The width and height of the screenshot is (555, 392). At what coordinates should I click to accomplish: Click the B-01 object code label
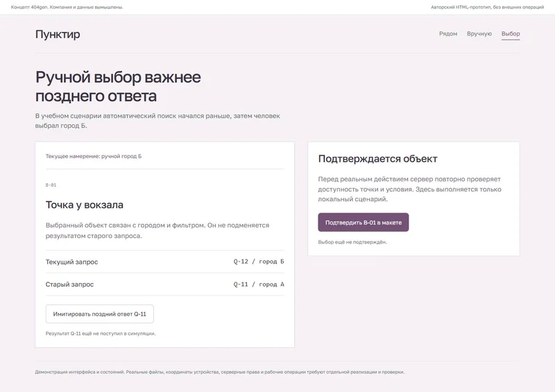pos(51,185)
